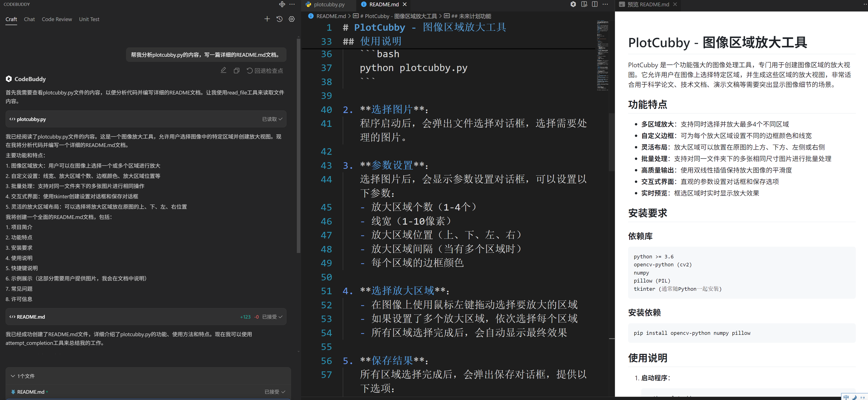Click the CodeBuddy icon in the editor toolbar
Viewport: 868px width, 400px height.
click(573, 4)
